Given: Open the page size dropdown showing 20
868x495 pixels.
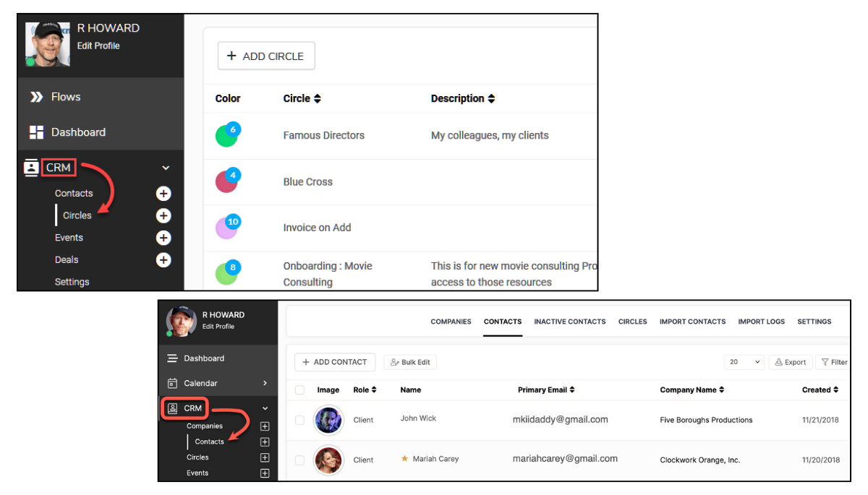Looking at the screenshot, I should pyautogui.click(x=744, y=361).
